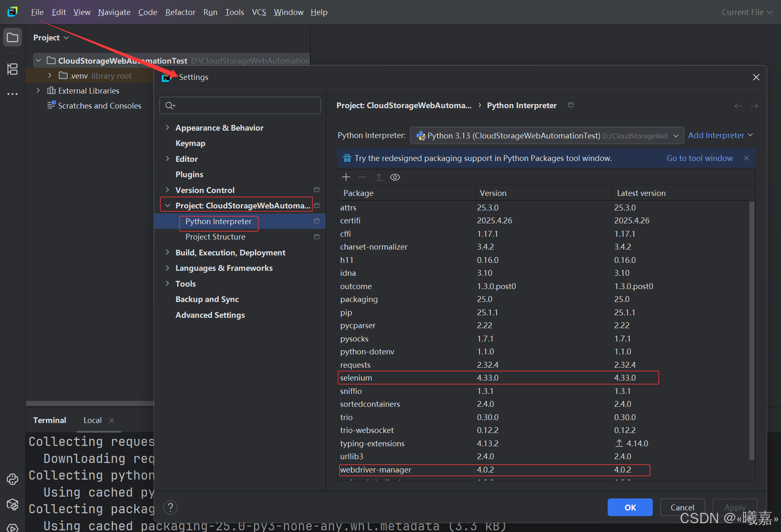Select the requests package row
Image resolution: width=781 pixels, height=532 pixels.
544,365
